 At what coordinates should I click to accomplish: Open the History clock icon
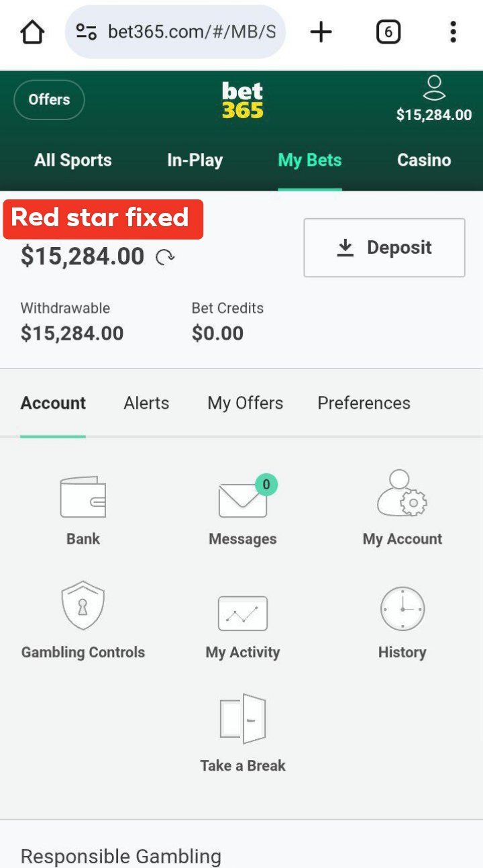coord(402,609)
